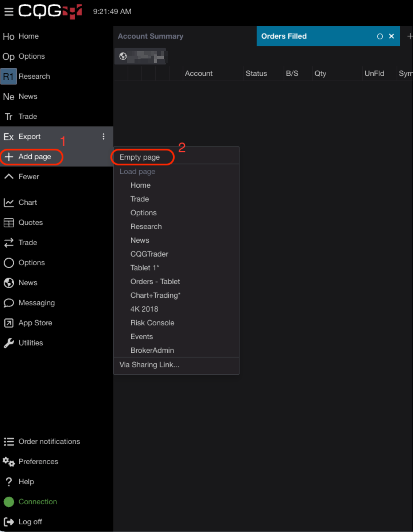Viewport: 413px width, 532px height.
Task: Open the App Store icon
Action: tap(9, 323)
